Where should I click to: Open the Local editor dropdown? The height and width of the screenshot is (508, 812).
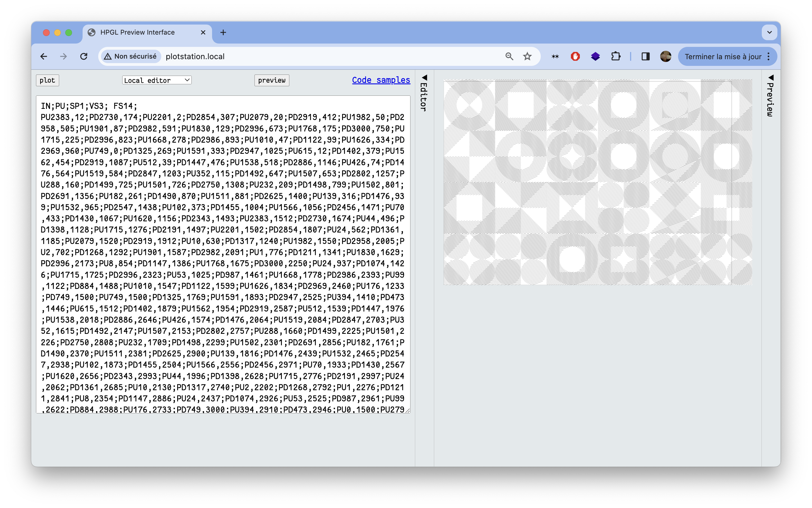pos(157,80)
